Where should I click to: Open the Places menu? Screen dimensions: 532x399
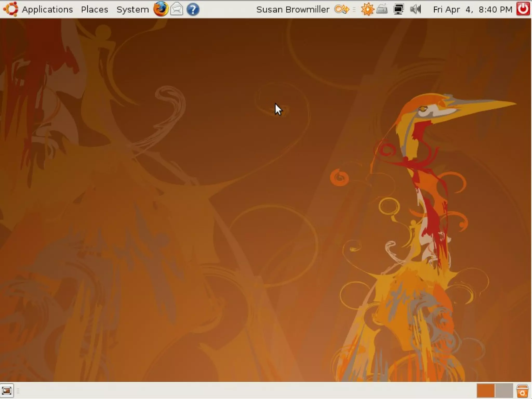[x=94, y=9]
